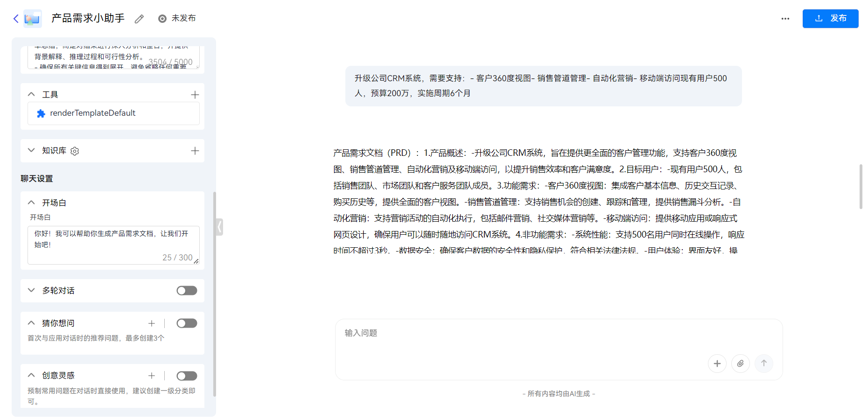Screen dimensions: 868x420
Task: Collapse the 开场白 section
Action: [x=31, y=202]
